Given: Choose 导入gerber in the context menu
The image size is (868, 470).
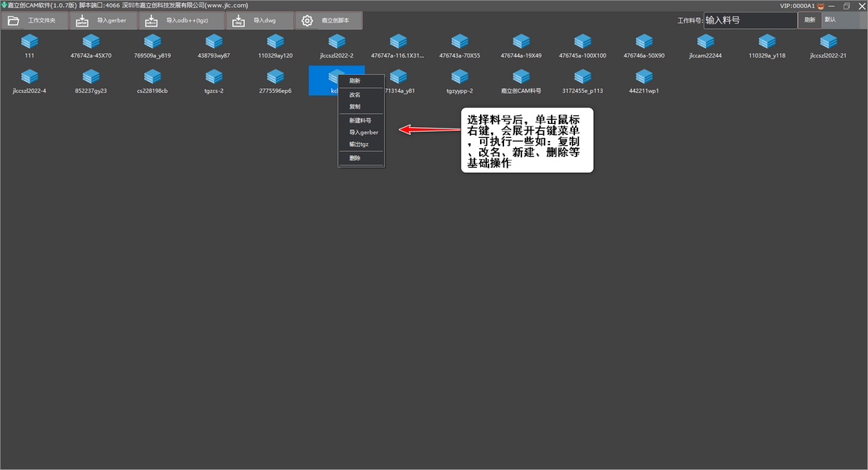Looking at the screenshot, I should (x=361, y=133).
